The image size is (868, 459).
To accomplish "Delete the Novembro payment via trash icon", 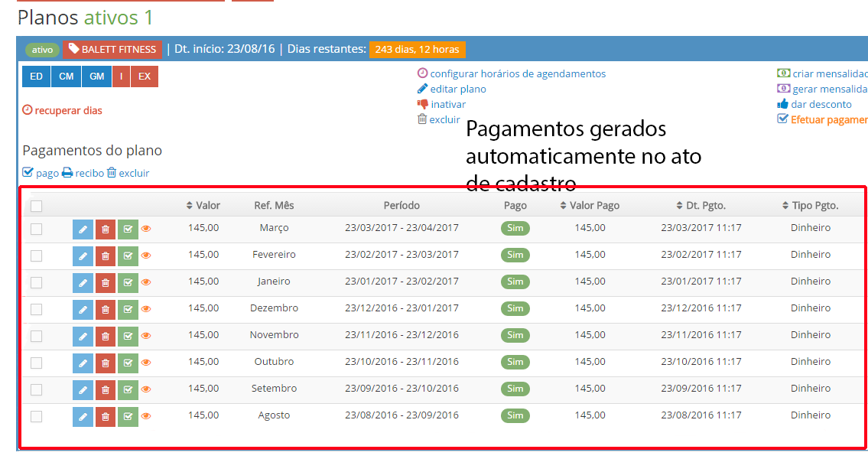I will pos(106,336).
